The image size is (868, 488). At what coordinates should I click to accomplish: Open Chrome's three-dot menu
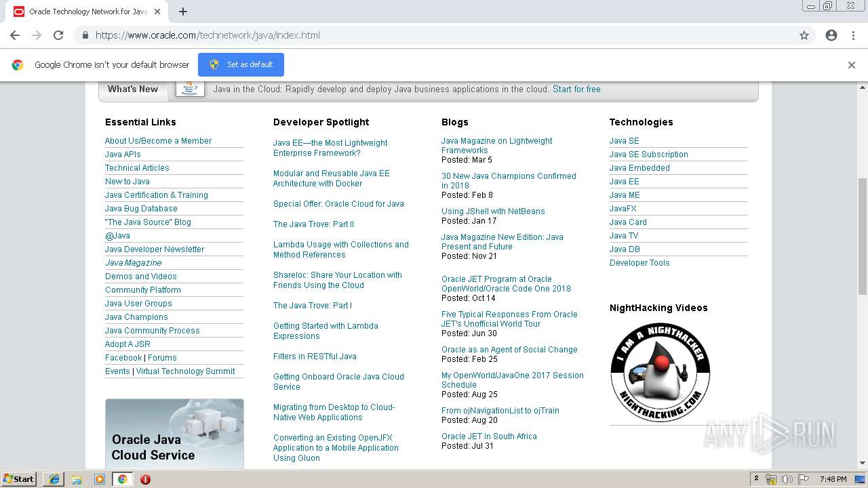tap(853, 35)
